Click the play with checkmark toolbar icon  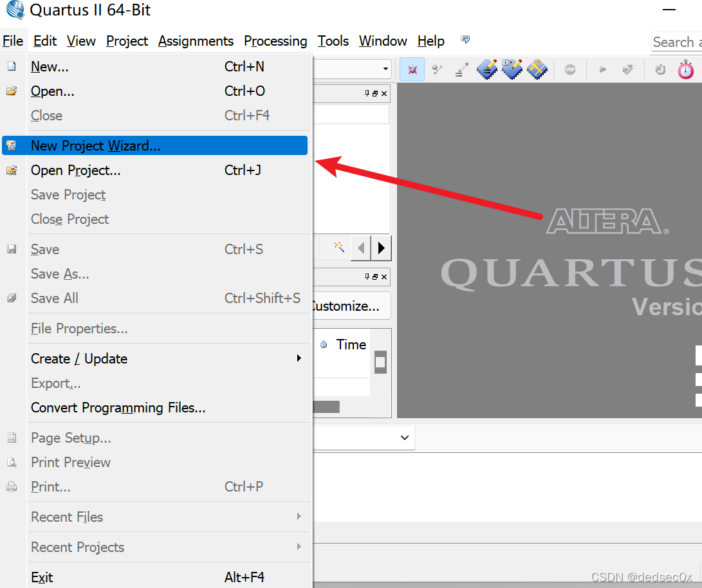627,69
